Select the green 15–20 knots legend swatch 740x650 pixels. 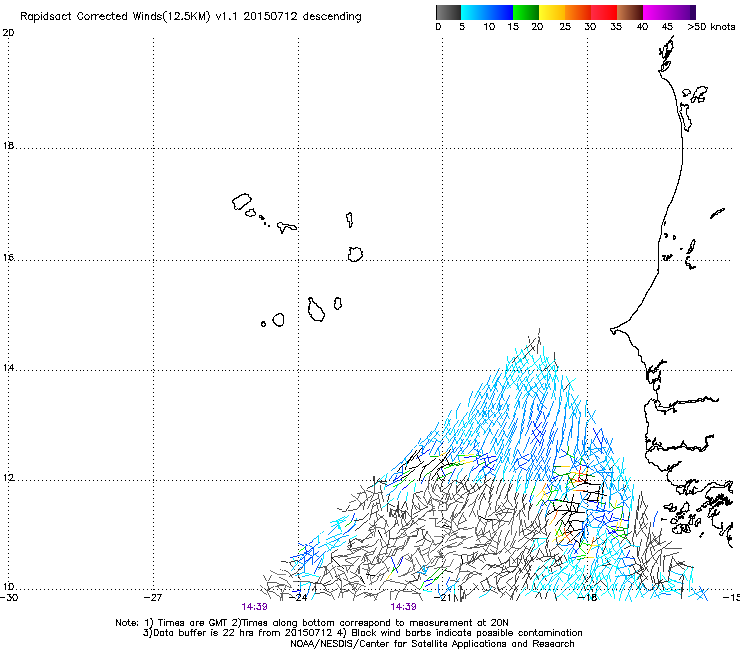coord(526,12)
